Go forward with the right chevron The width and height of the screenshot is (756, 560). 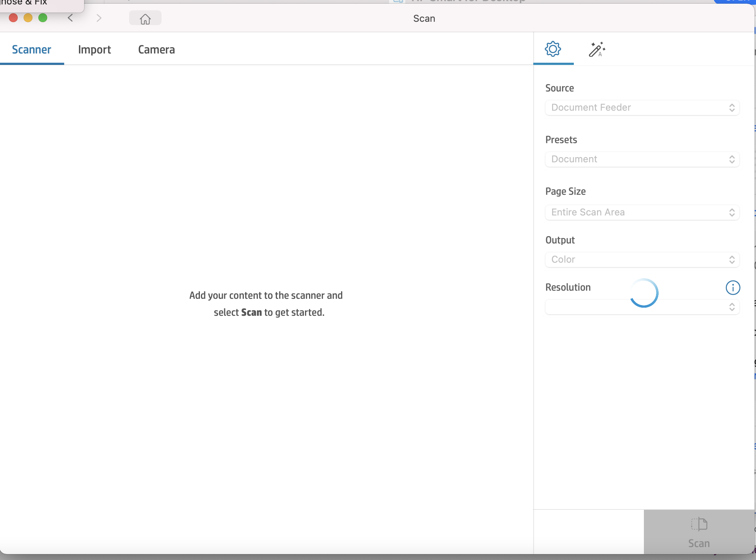(x=98, y=18)
